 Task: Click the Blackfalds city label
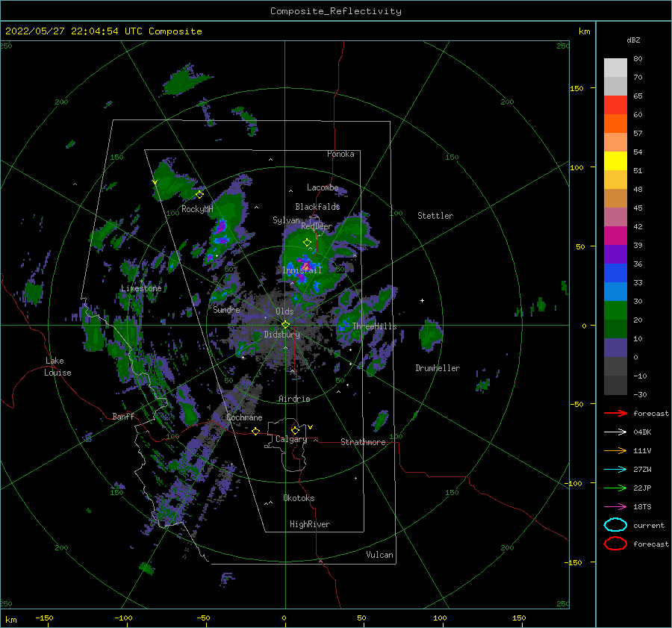(x=317, y=207)
